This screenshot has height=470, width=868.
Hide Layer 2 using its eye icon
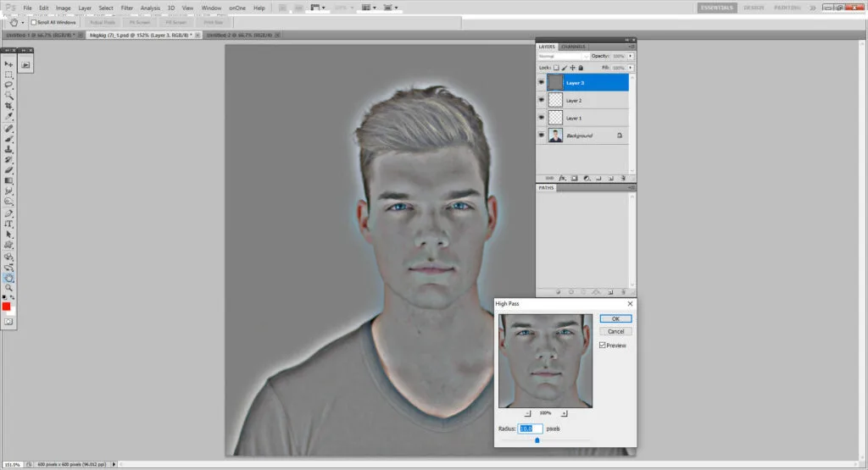(x=542, y=100)
